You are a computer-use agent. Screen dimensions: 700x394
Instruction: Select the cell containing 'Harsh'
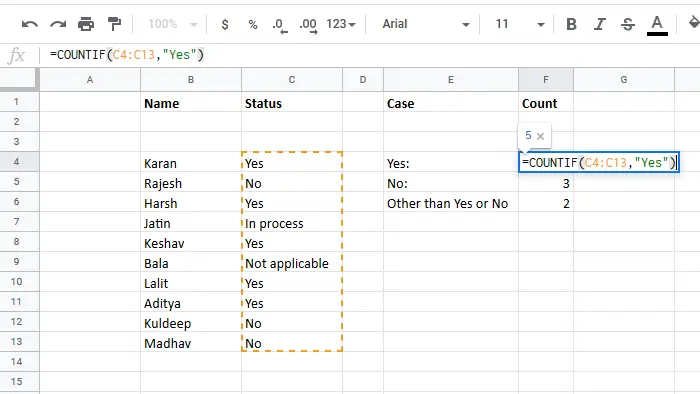[191, 203]
